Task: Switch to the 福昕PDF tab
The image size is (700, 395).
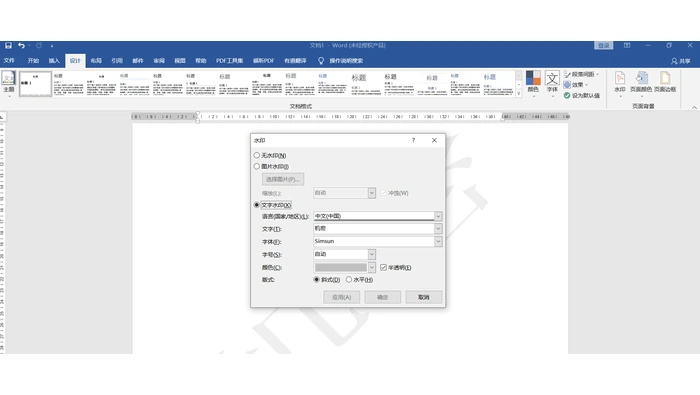Action: (263, 61)
